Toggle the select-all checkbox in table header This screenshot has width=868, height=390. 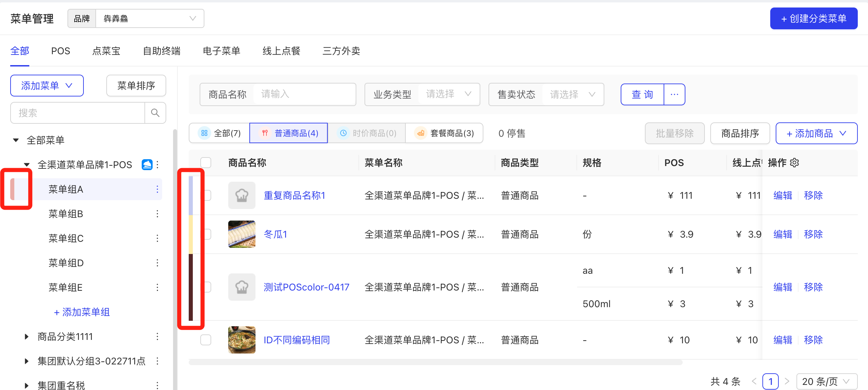[206, 163]
